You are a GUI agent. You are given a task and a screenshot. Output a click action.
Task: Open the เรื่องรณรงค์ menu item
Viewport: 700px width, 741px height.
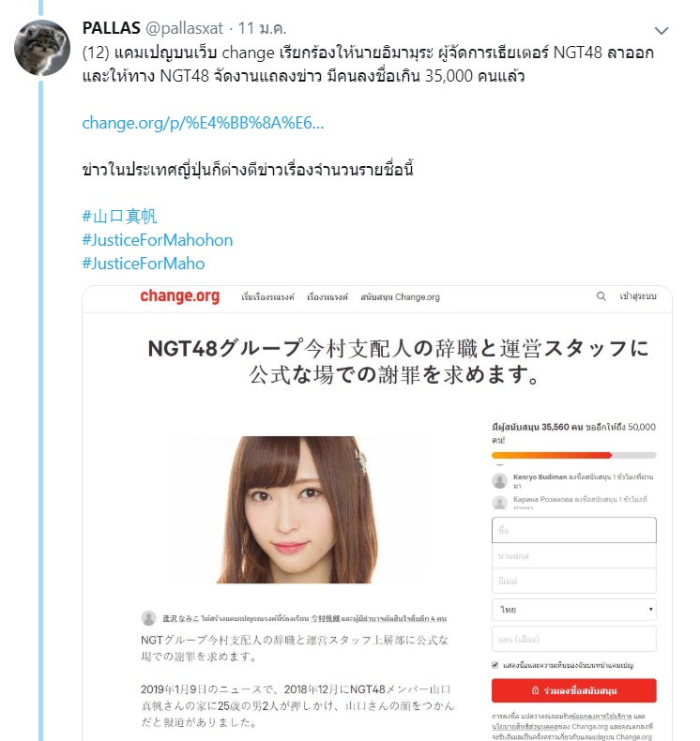click(327, 297)
